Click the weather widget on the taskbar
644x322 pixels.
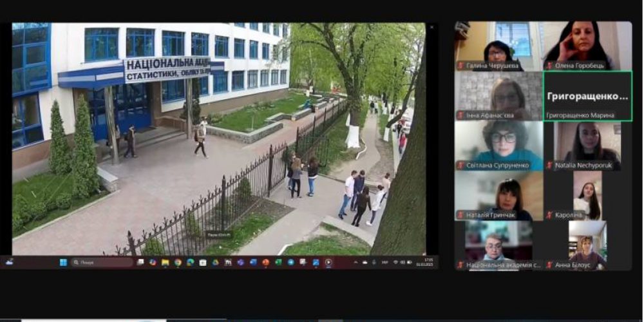[9, 262]
